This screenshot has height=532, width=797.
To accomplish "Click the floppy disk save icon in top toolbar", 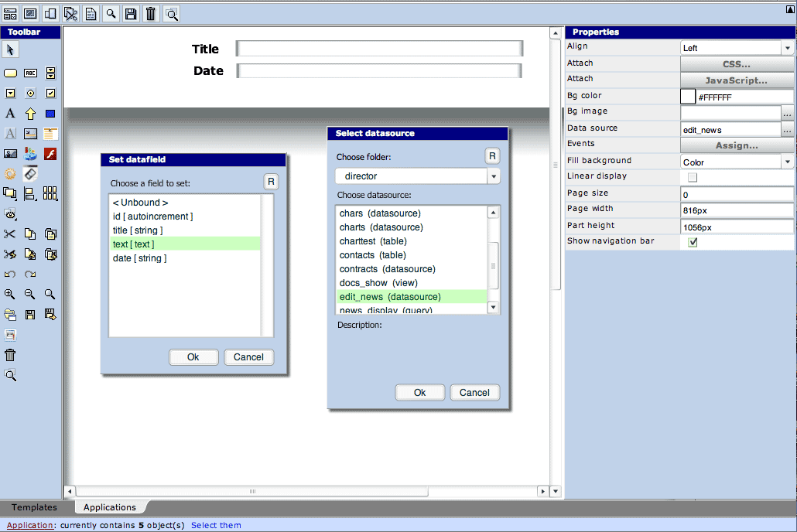I will pyautogui.click(x=131, y=13).
